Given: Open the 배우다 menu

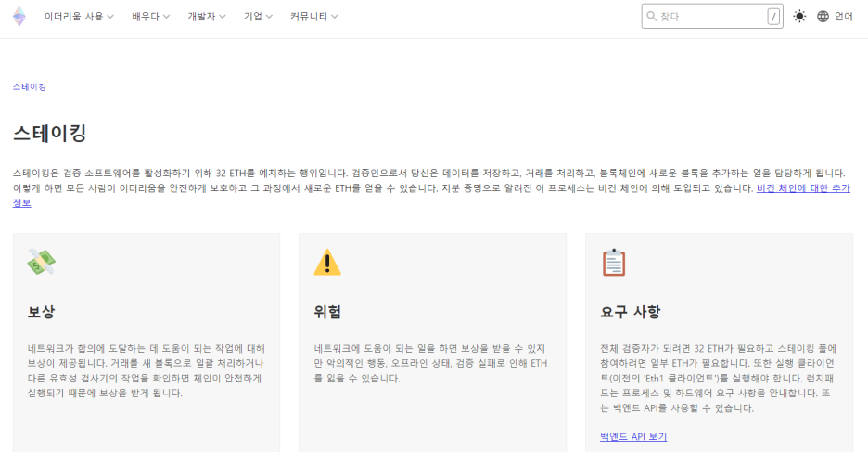Looking at the screenshot, I should (150, 17).
